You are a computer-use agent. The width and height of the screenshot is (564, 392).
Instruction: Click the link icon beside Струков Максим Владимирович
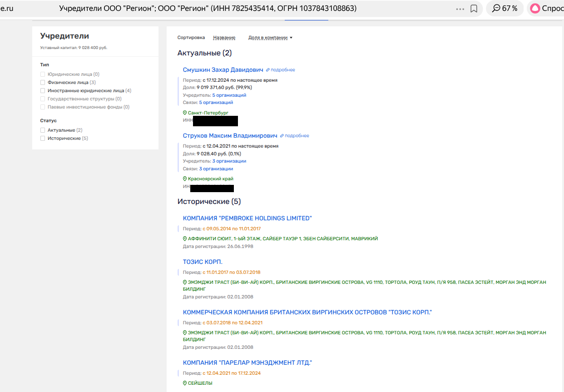[x=282, y=136]
